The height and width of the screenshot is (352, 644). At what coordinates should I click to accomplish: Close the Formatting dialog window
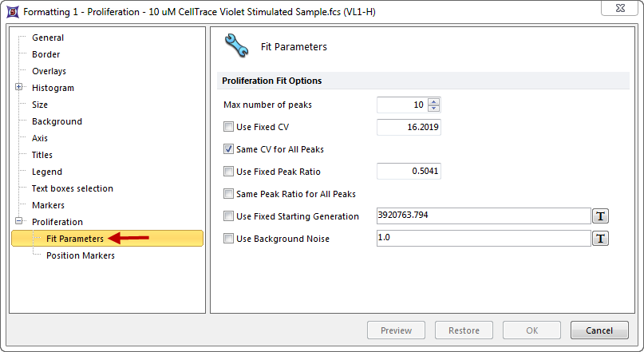pyautogui.click(x=626, y=11)
